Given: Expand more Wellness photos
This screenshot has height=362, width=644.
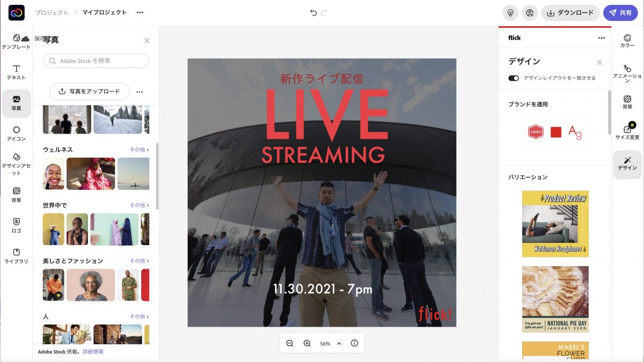Looking at the screenshot, I should (x=139, y=150).
